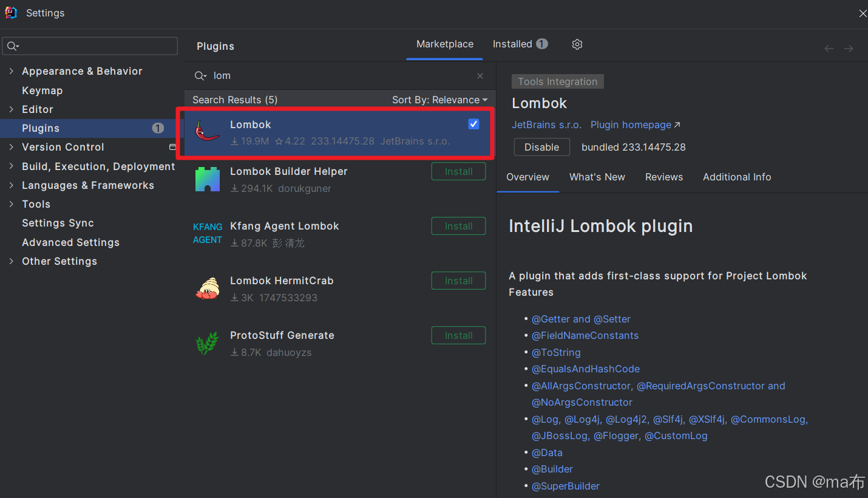
Task: Click the Tools Integration tag
Action: tap(558, 81)
